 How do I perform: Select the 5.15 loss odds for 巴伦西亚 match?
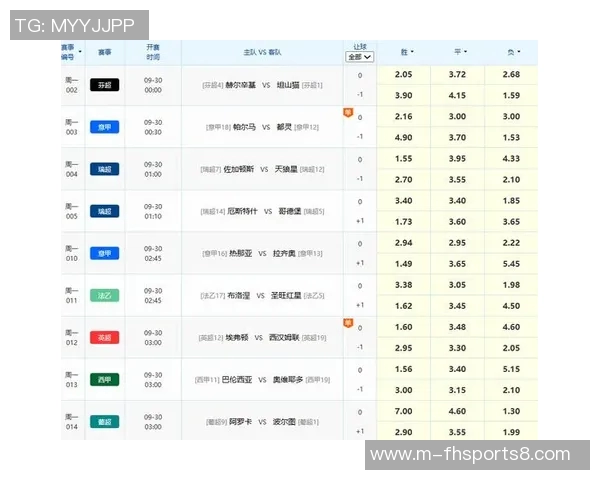point(511,369)
